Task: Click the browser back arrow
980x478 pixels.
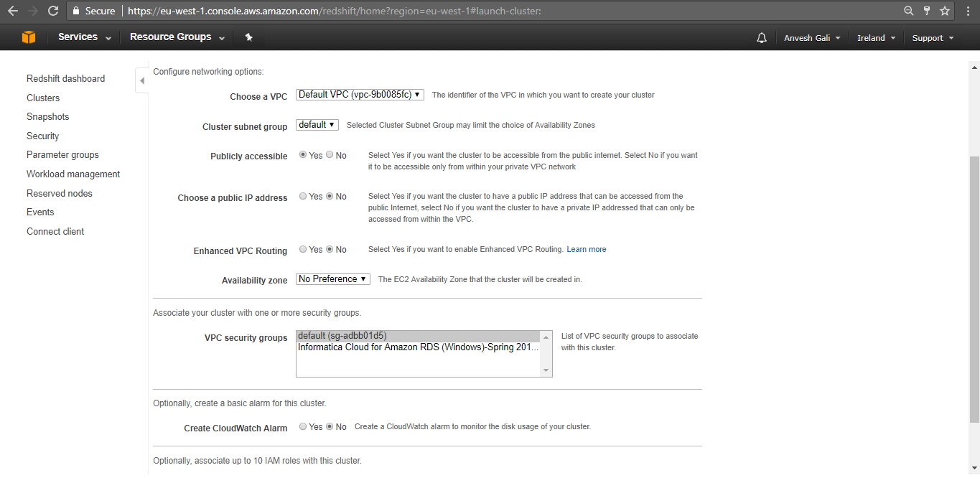Action: point(12,11)
